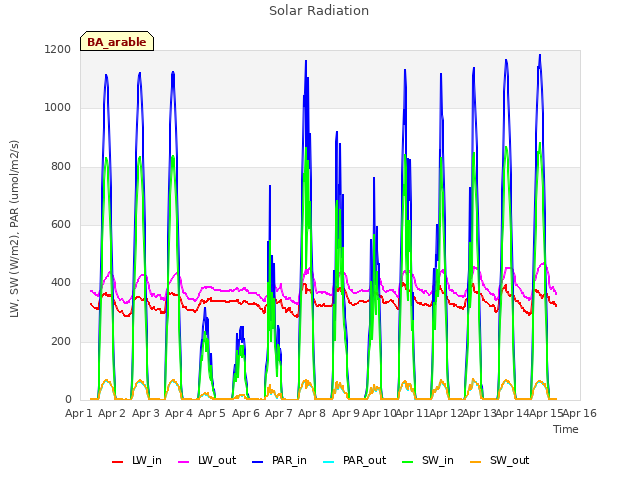Image resolution: width=640 pixels, height=480 pixels.
Task: Click the magenta LW_out color swatch
Action: [x=184, y=462]
